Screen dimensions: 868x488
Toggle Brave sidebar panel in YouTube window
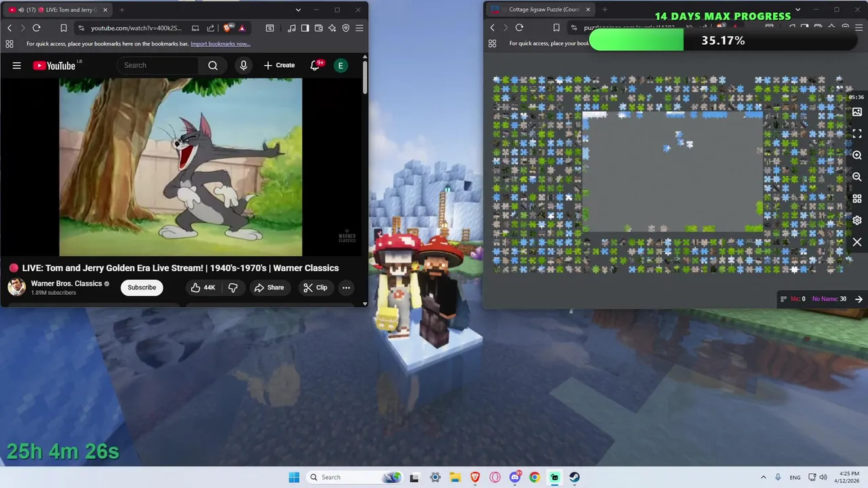[x=305, y=28]
